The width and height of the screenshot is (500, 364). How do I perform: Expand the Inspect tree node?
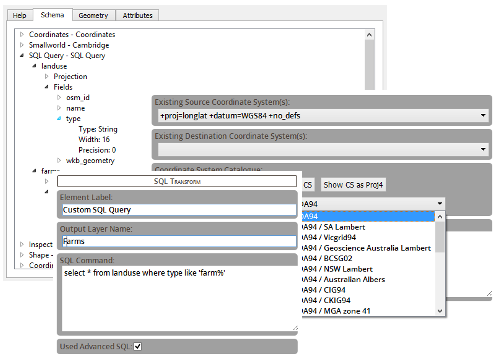(x=22, y=244)
